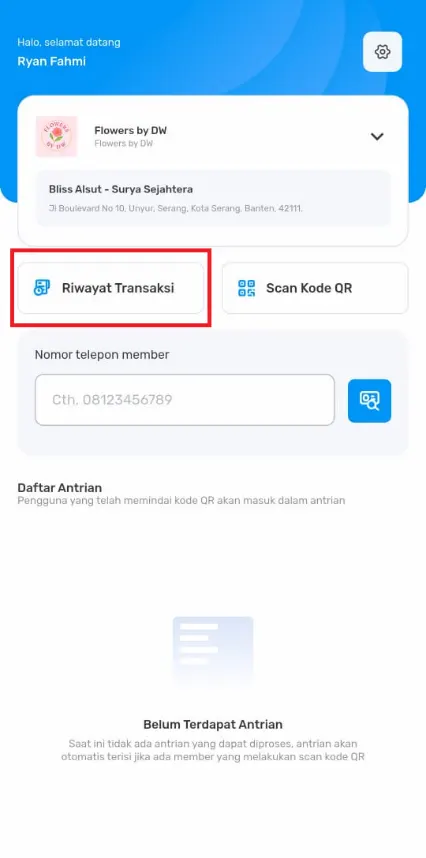Image resolution: width=426 pixels, height=858 pixels.
Task: Tap the Pengguna yang telah memindai description
Action: tap(181, 500)
